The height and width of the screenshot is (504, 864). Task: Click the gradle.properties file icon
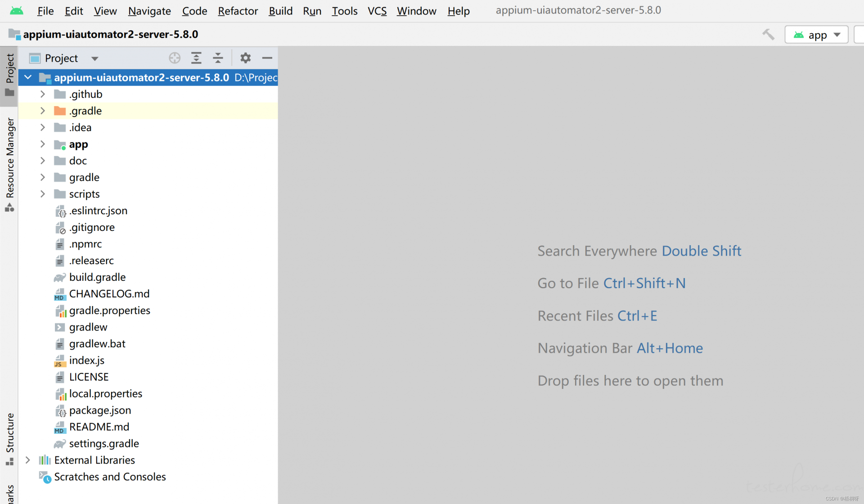click(60, 311)
